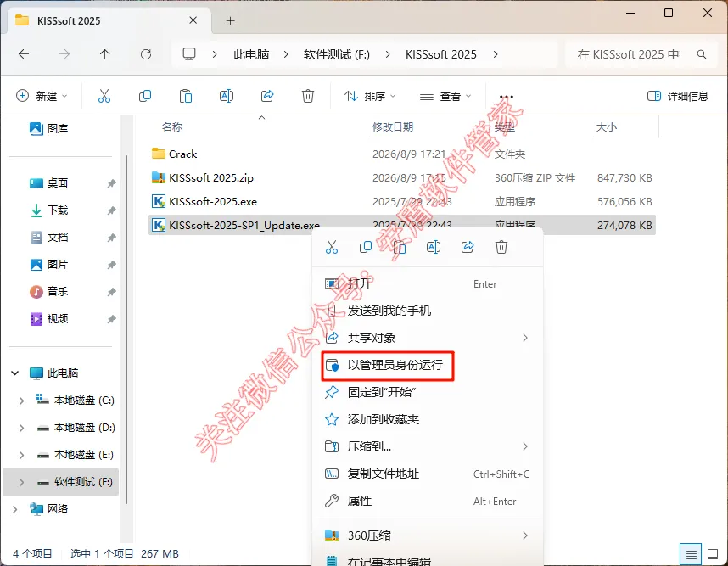Refresh the current folder view

(x=146, y=54)
